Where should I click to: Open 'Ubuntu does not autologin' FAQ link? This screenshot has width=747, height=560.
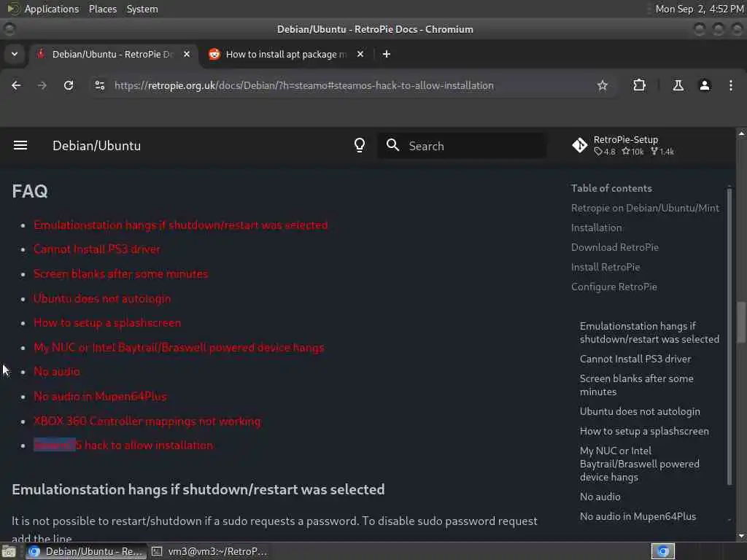point(102,298)
